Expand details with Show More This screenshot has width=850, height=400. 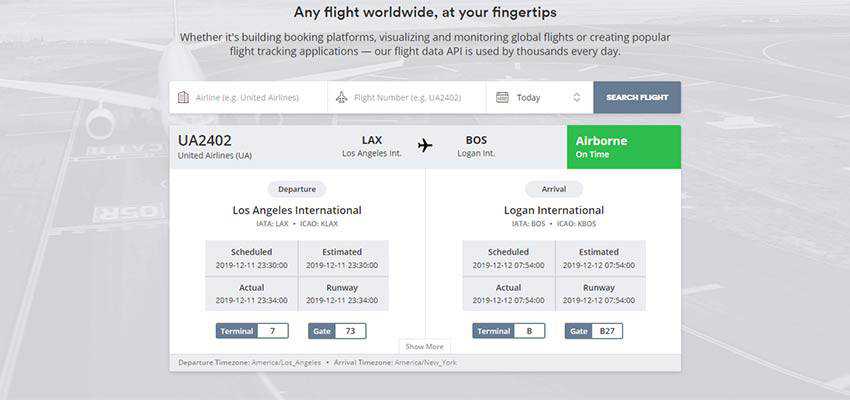click(x=424, y=346)
